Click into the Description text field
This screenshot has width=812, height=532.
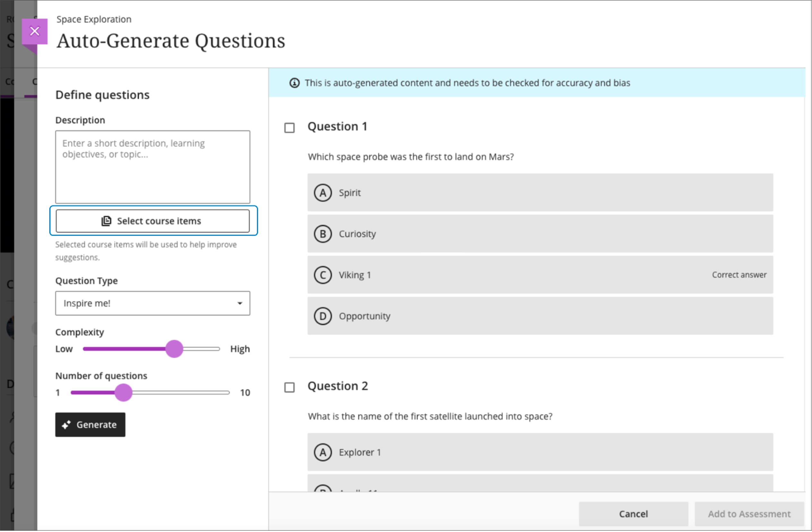(x=152, y=167)
